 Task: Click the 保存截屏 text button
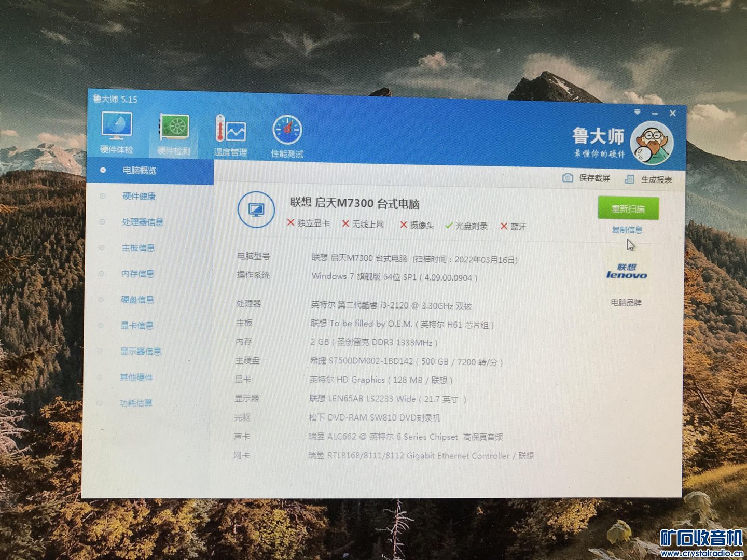tap(594, 178)
